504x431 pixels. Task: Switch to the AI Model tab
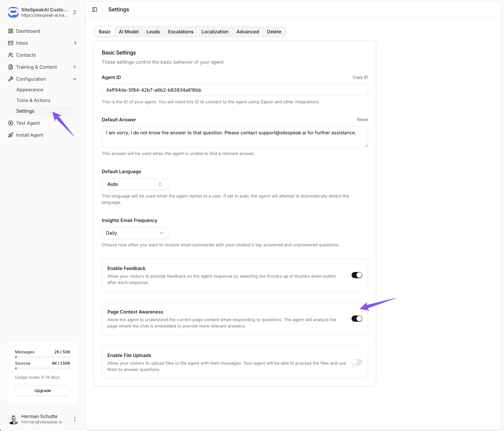[x=128, y=32]
